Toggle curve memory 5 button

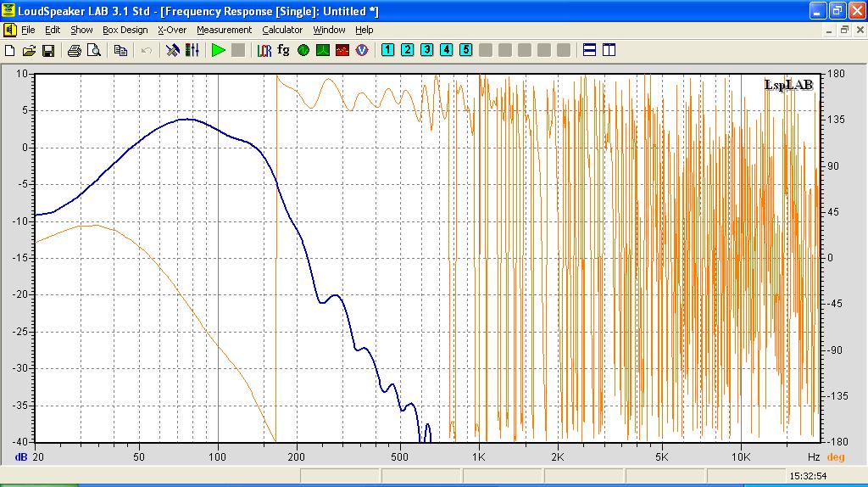pyautogui.click(x=465, y=50)
